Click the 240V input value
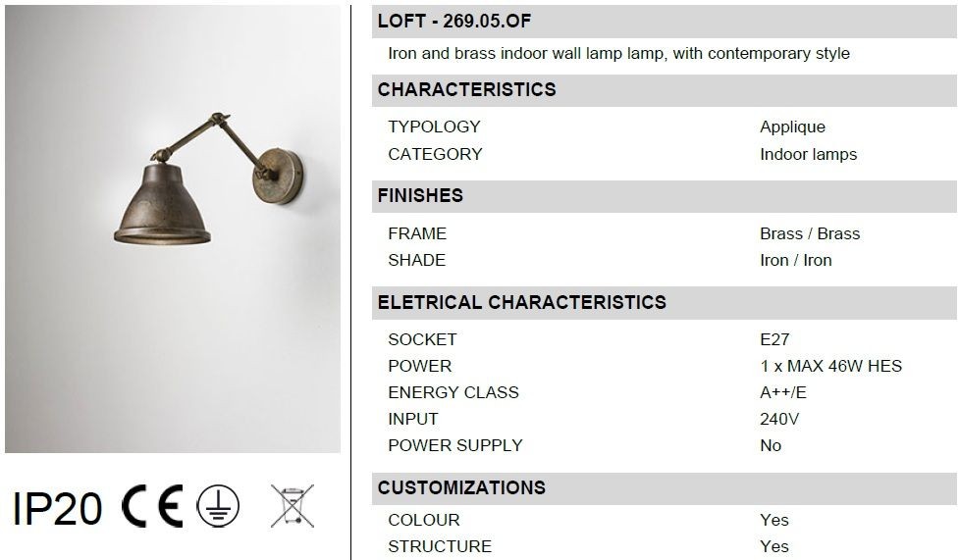Screen dimensions: 959x560 tap(779, 420)
